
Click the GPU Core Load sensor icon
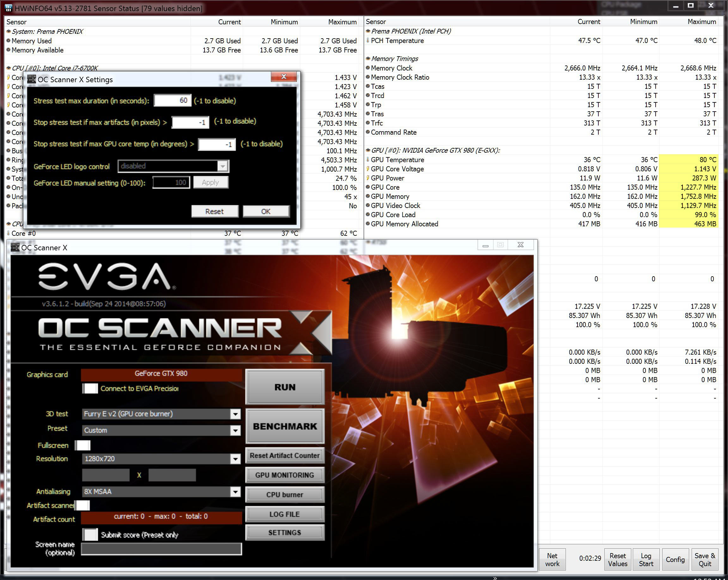pyautogui.click(x=367, y=214)
